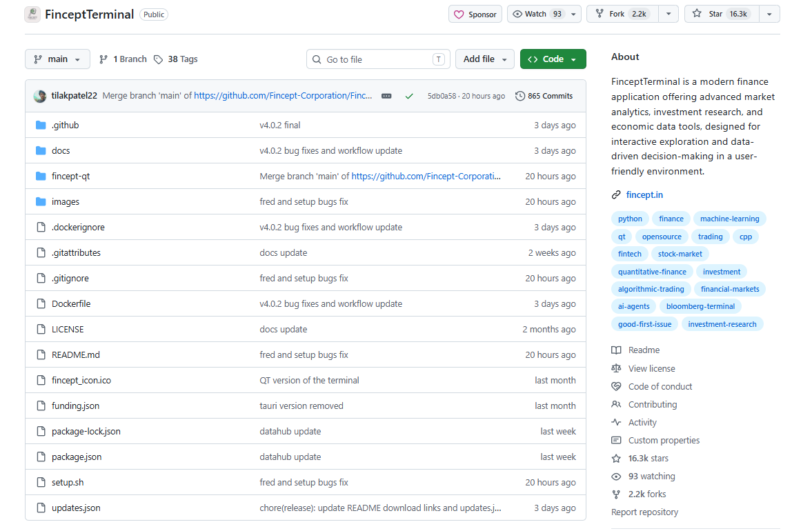Click the updates.json file icon
812x531 pixels.
pos(41,508)
